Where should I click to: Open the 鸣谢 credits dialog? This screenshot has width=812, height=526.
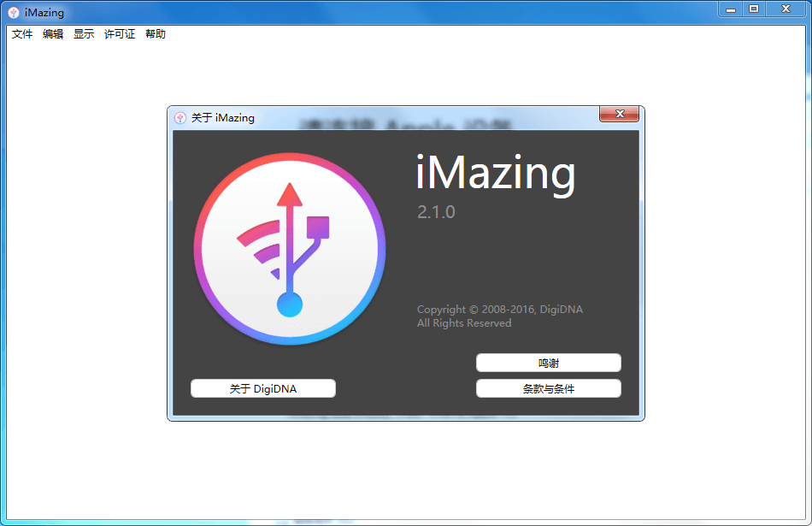point(548,362)
